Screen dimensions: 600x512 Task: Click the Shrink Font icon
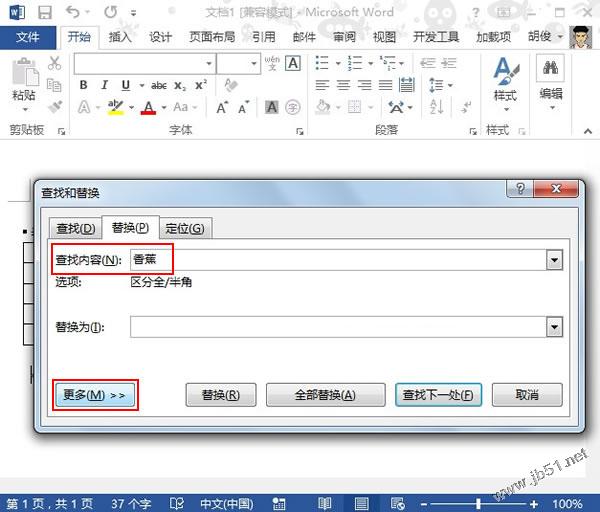pos(243,108)
